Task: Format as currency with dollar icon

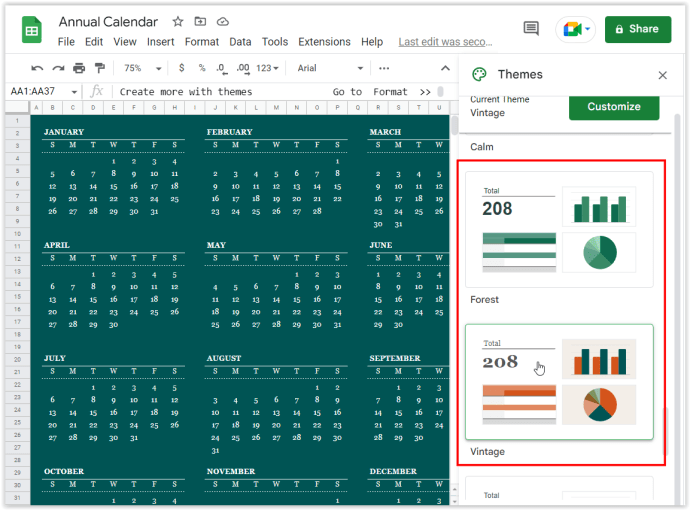Action: pos(181,68)
